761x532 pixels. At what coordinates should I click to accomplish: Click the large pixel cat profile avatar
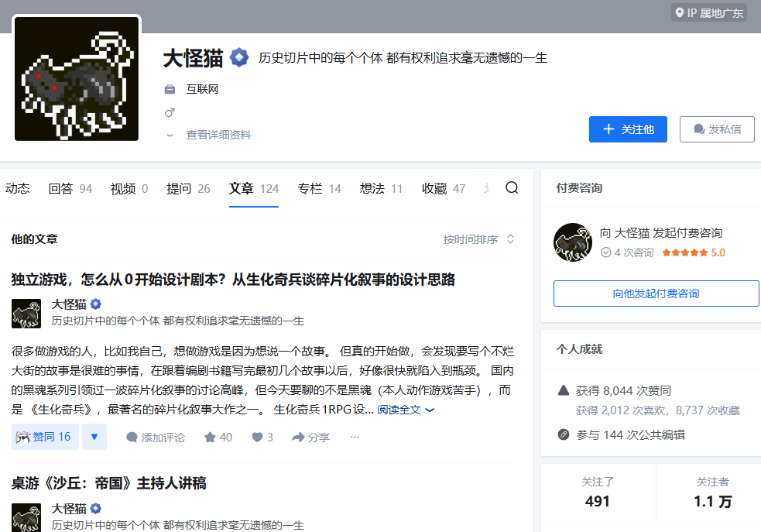[77, 79]
